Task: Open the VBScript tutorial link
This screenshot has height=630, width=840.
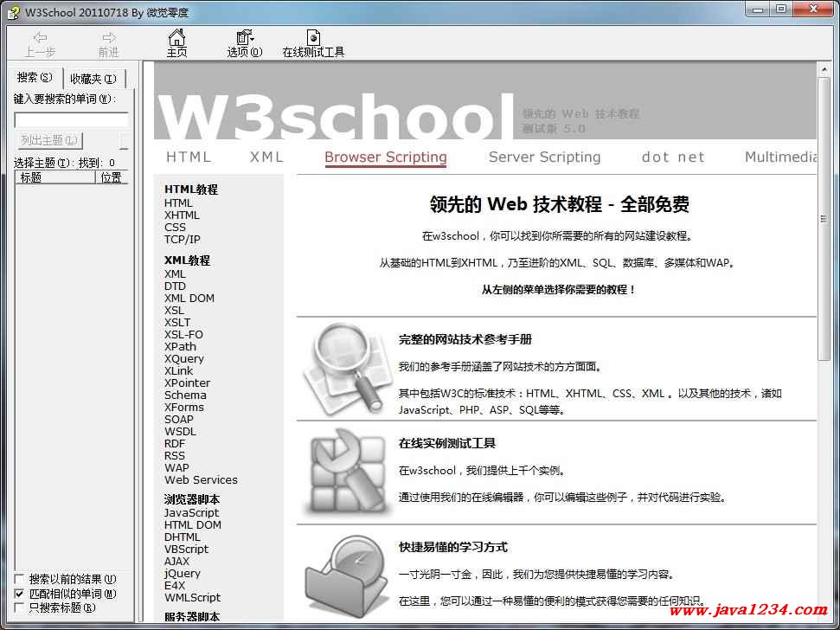Action: click(x=187, y=550)
